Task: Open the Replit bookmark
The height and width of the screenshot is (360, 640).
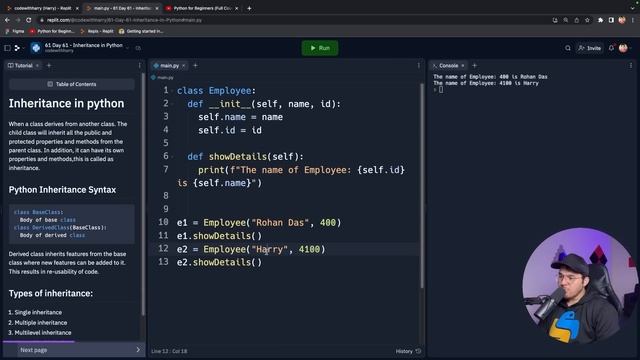Action: tap(97, 31)
